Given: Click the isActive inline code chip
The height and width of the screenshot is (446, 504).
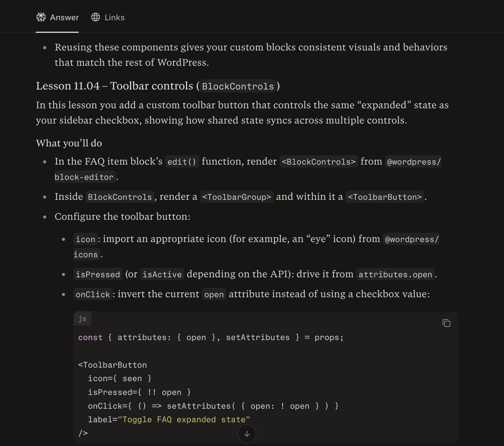Looking at the screenshot, I should pyautogui.click(x=162, y=274).
